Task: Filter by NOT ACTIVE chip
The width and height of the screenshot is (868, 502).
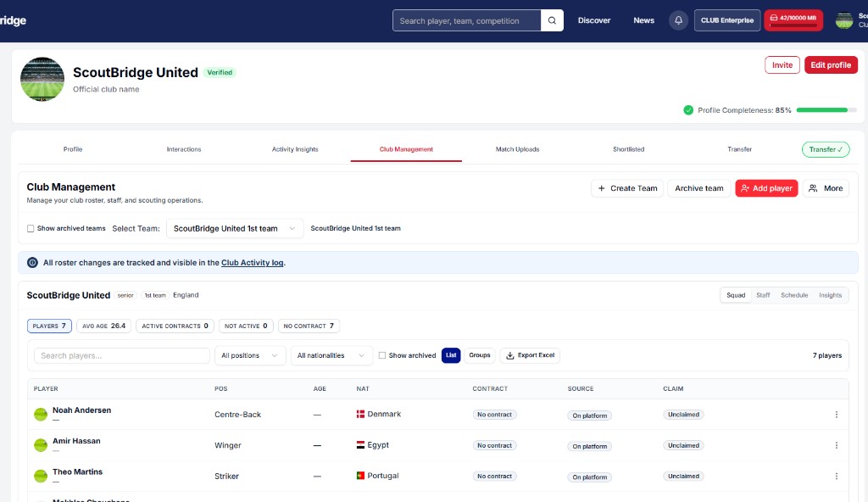Action: pos(246,326)
